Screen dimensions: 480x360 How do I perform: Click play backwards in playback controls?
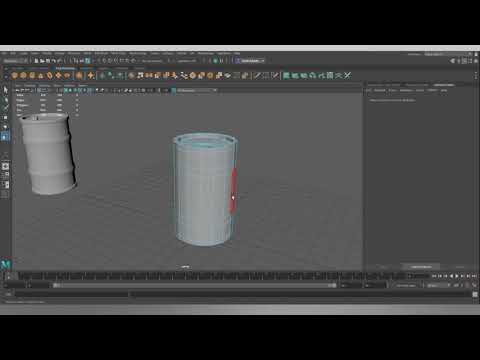[451, 276]
